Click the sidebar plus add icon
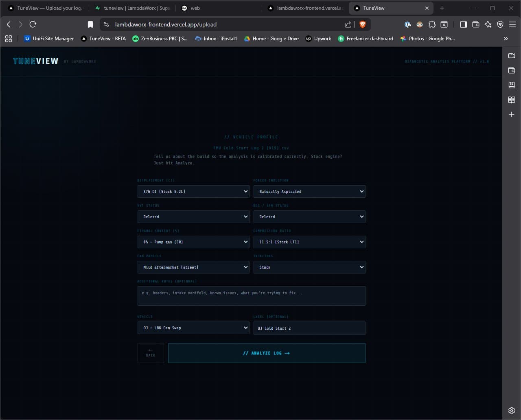The image size is (521, 420). tap(512, 115)
